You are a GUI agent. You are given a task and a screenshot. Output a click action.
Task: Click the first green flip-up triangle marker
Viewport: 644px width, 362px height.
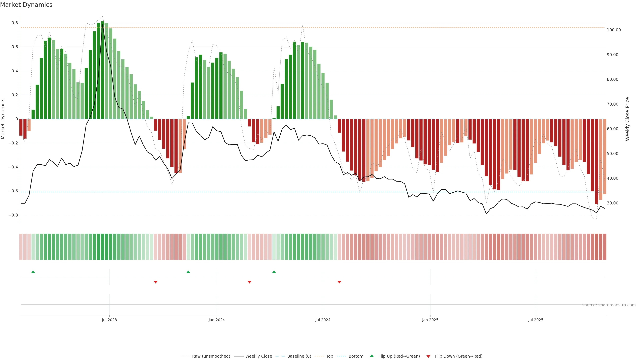[x=33, y=272]
